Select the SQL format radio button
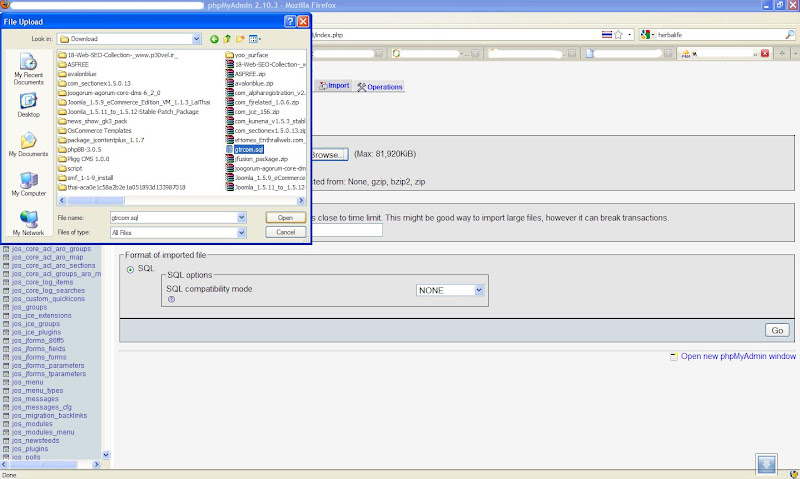The height and width of the screenshot is (479, 800). 130,269
